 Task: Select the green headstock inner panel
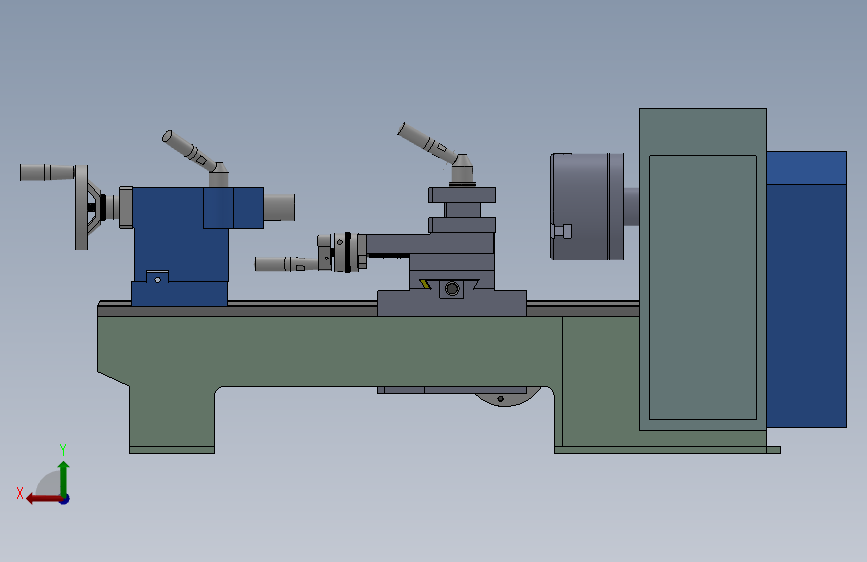pyautogui.click(x=703, y=287)
